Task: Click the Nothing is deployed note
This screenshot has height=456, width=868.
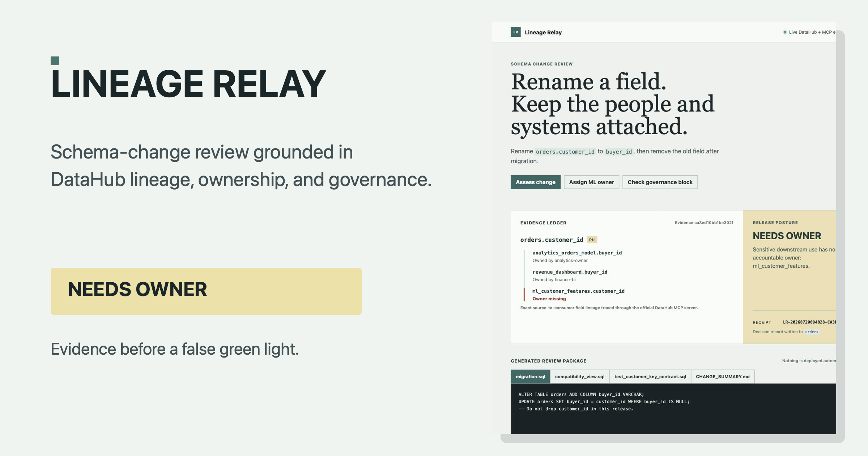Action: pos(809,361)
